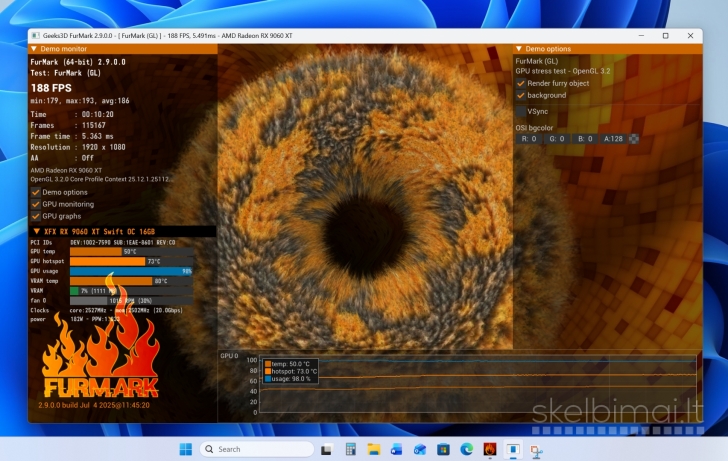Open Task View from the taskbar
Viewport: 728px width, 461px height.
[327, 449]
